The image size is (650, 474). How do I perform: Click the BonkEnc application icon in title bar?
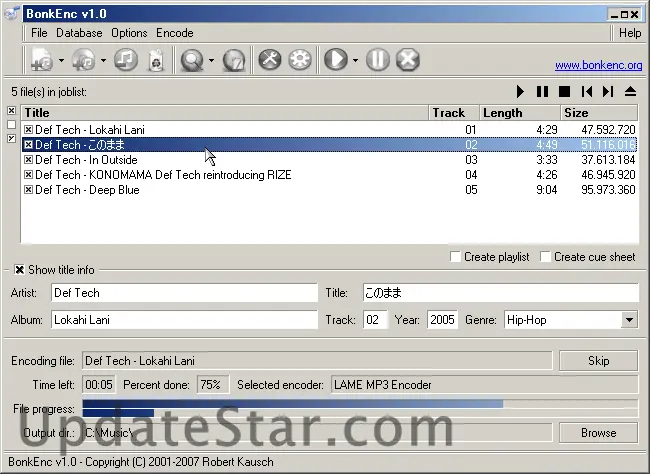click(x=12, y=14)
